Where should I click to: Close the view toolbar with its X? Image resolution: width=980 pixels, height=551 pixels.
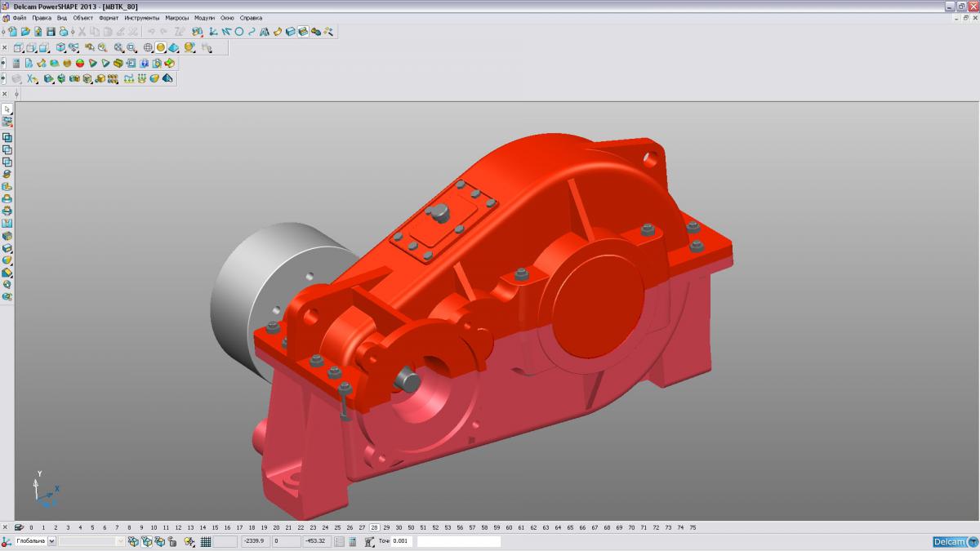[x=5, y=47]
